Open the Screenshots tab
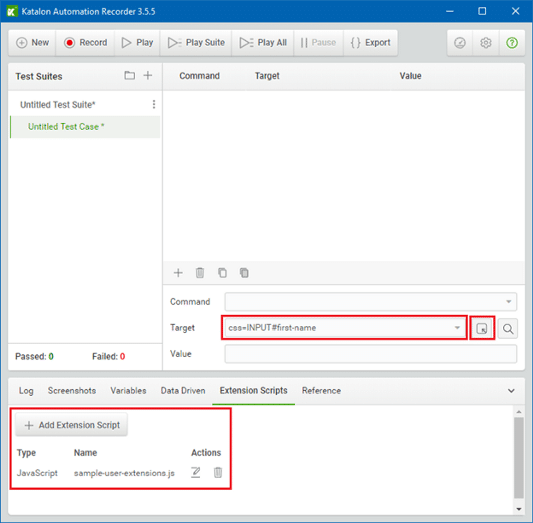The height and width of the screenshot is (523, 533). coord(72,391)
